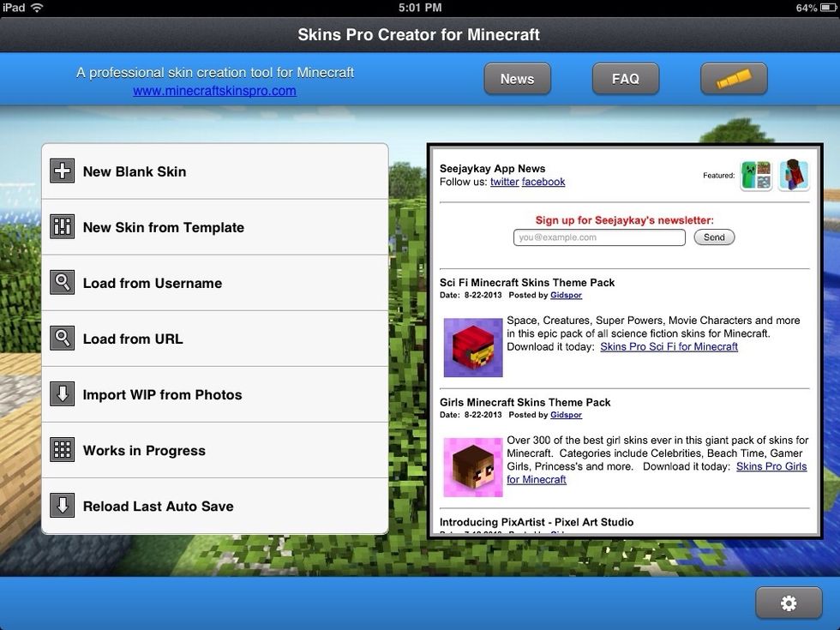This screenshot has width=840, height=630.
Task: Open the Skins Pro Sci Fi for Minecraft link
Action: (669, 346)
